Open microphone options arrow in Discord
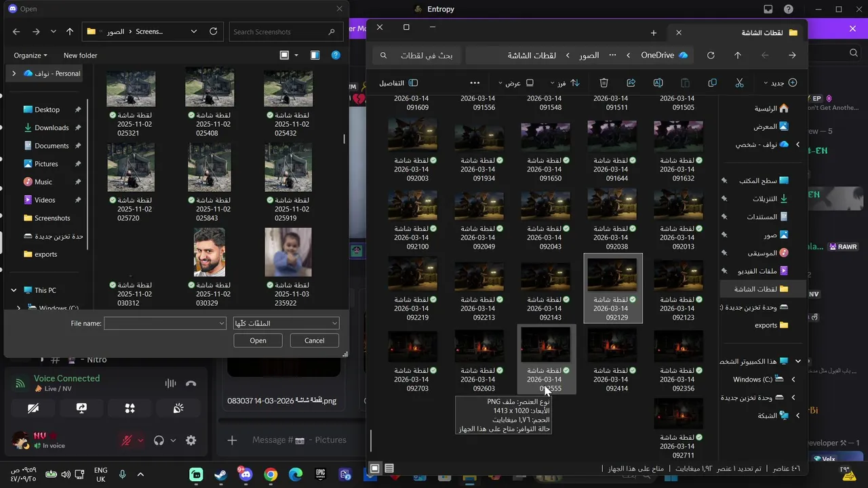The image size is (868, 488). click(140, 441)
